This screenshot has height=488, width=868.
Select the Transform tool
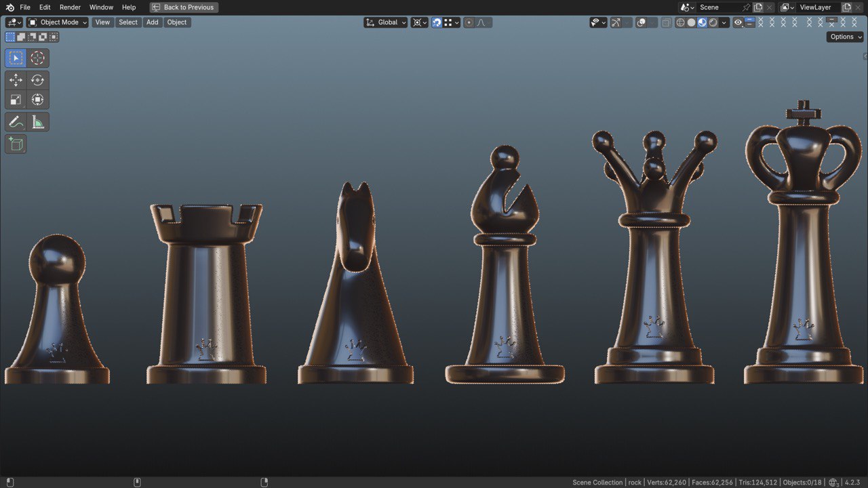37,100
